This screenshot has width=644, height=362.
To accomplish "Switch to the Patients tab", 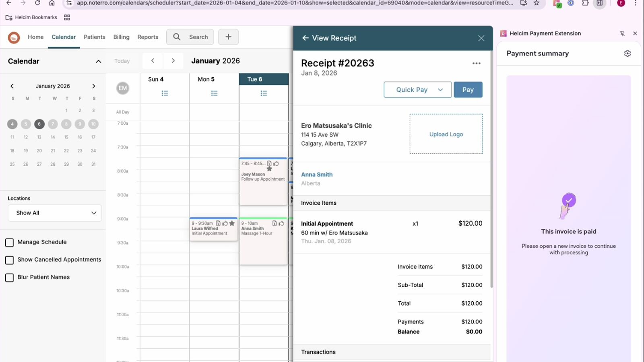I will [94, 37].
